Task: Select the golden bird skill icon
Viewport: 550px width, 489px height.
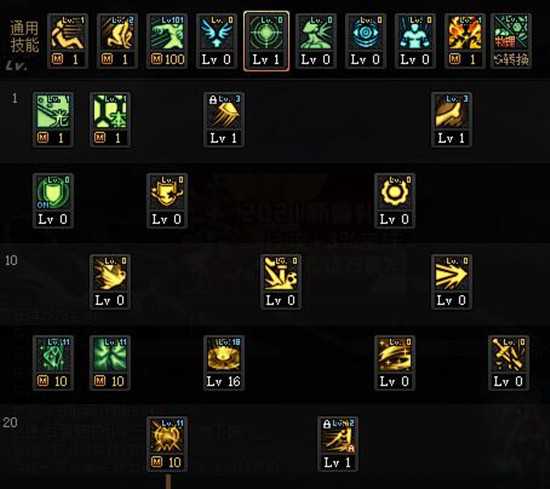Action: tap(110, 282)
